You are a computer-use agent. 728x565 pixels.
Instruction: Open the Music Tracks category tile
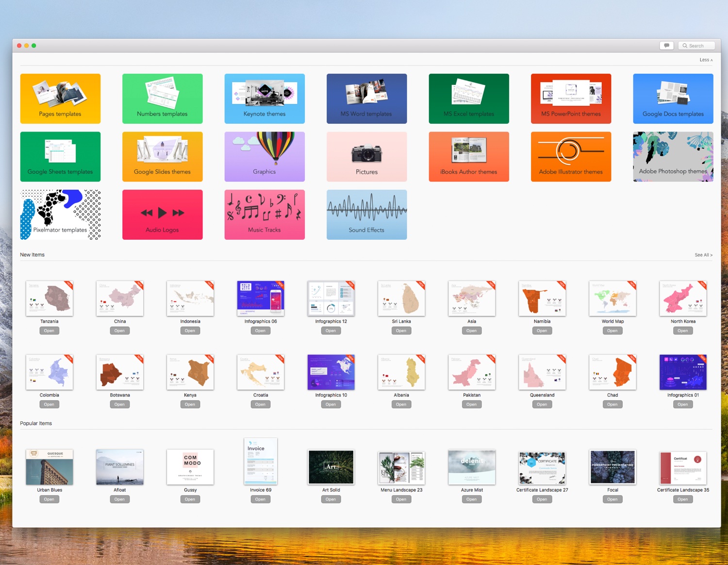[265, 215]
